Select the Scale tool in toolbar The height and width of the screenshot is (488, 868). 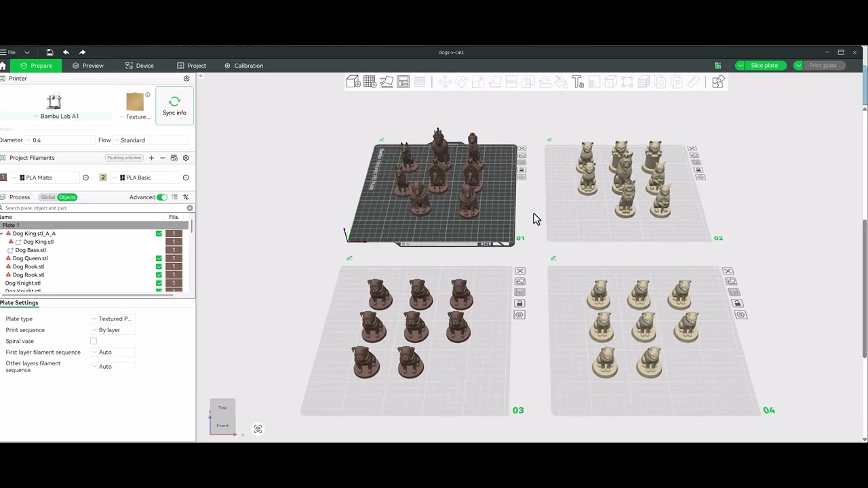point(478,82)
